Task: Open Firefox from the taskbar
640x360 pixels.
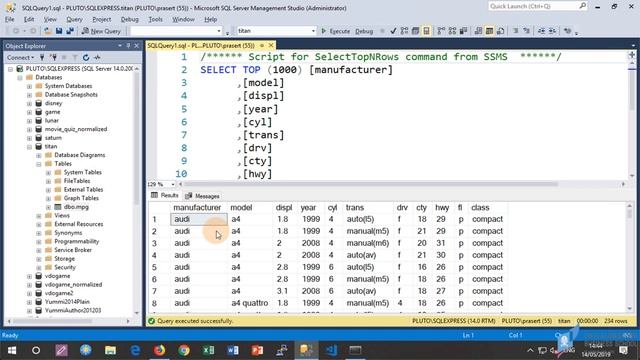Action: click(159, 350)
